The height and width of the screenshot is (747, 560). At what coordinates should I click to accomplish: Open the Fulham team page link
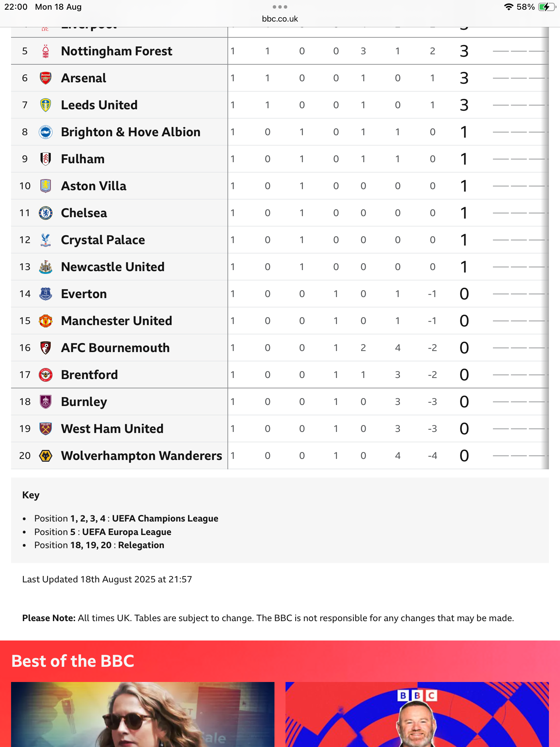83,159
